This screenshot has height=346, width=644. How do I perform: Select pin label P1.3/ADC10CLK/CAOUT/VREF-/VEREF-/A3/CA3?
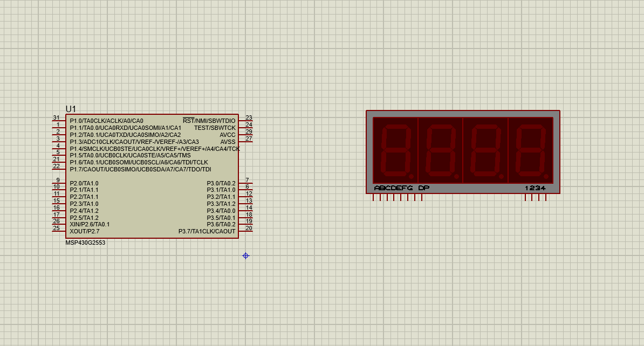tap(134, 142)
